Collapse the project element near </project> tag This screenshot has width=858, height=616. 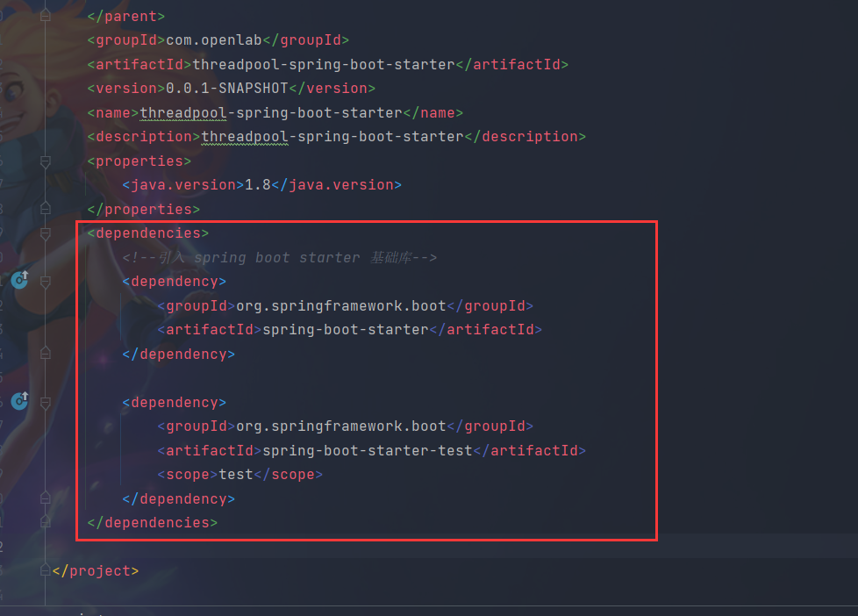tap(45, 569)
